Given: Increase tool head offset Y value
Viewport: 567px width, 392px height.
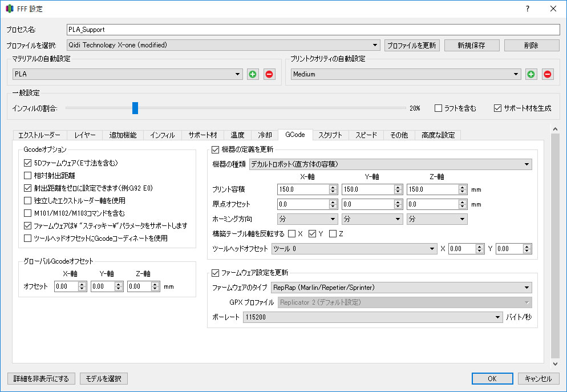Looking at the screenshot, I should click(x=527, y=246).
